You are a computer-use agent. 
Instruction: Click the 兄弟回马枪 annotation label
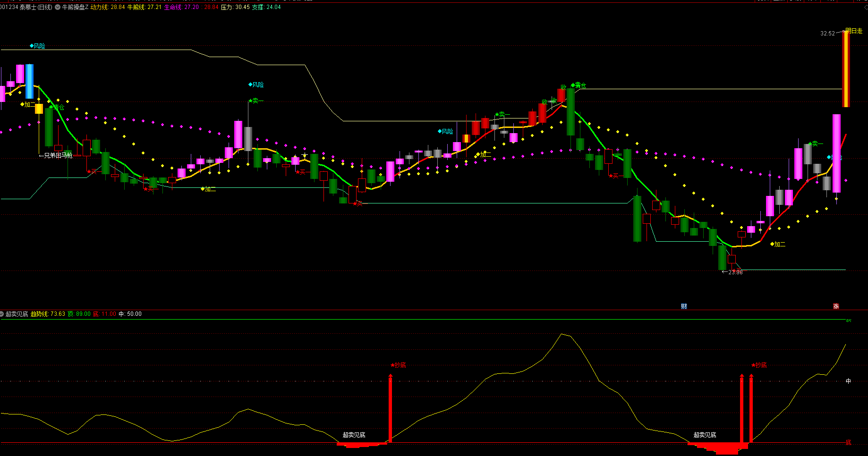click(x=56, y=155)
